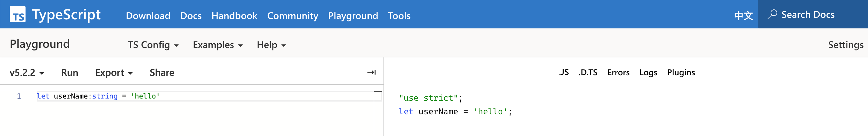Show the Logs tab
The height and width of the screenshot is (136, 868).
coord(648,72)
